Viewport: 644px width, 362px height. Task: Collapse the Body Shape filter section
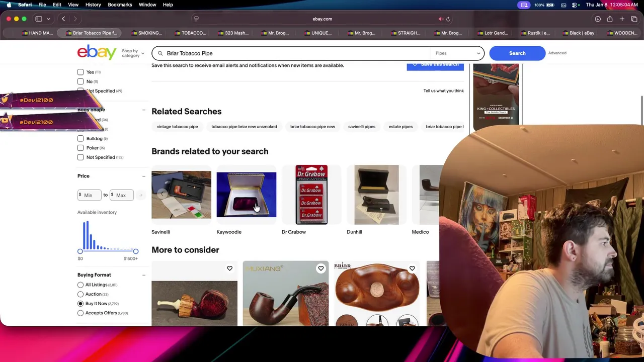pos(144,110)
